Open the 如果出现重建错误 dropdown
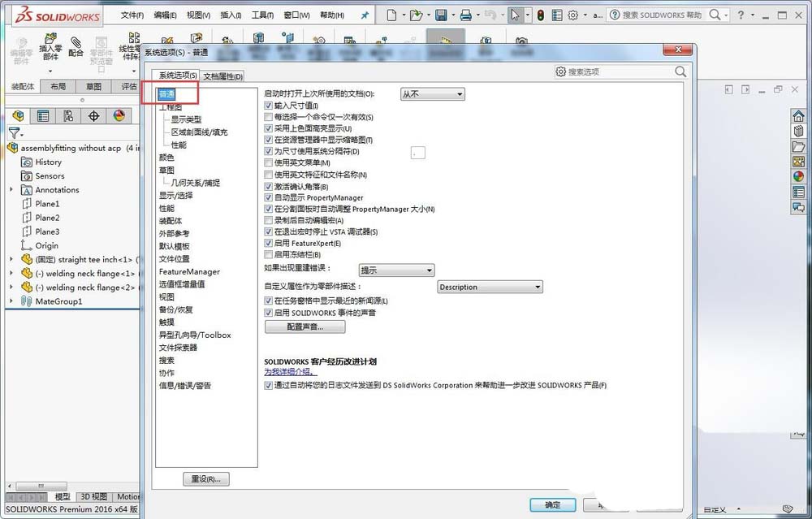 click(397, 270)
